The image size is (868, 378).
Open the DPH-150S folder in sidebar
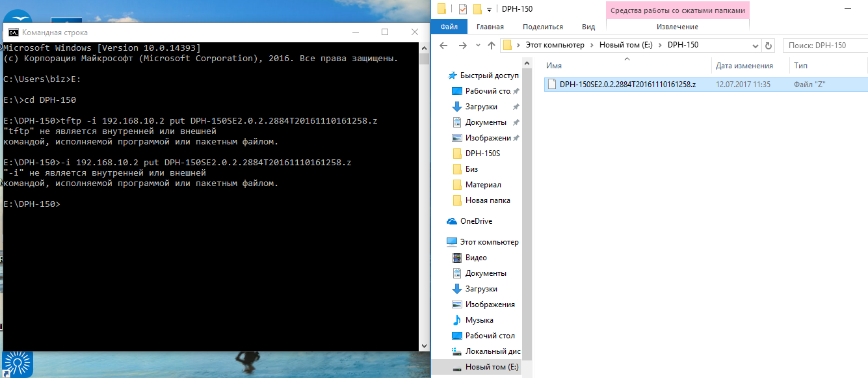[482, 154]
